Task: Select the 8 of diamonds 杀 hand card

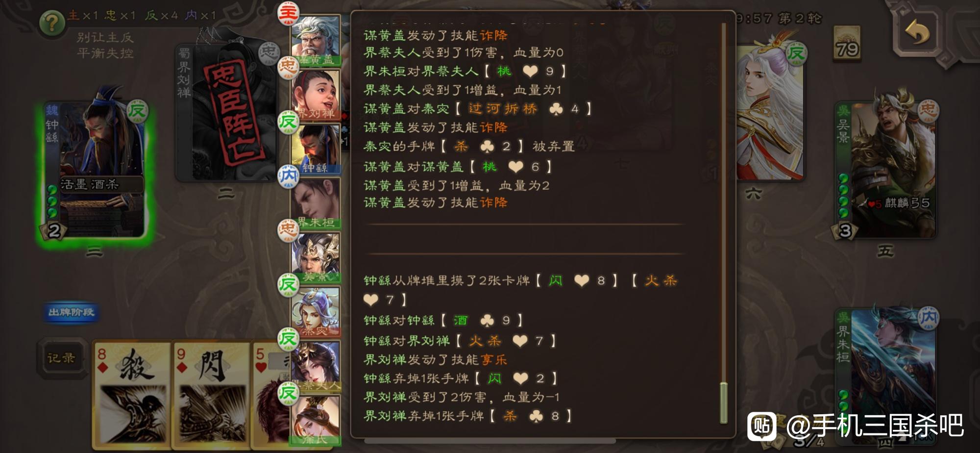Action: pyautogui.click(x=132, y=395)
